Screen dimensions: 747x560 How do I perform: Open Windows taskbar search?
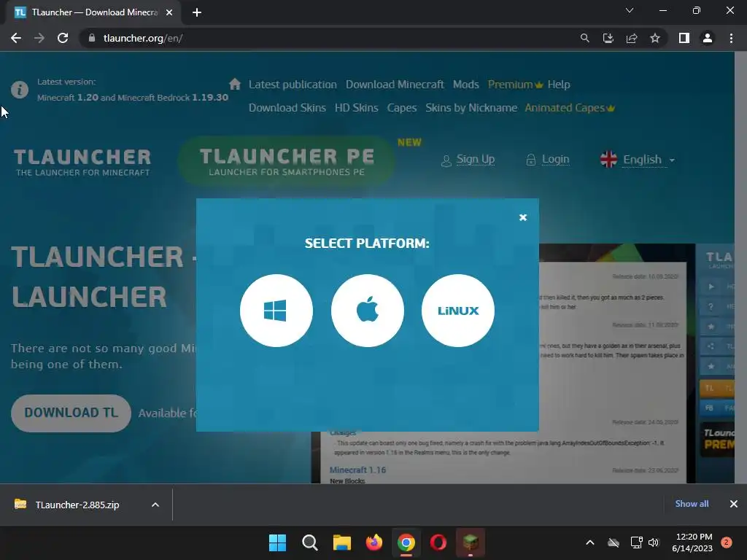pos(309,542)
